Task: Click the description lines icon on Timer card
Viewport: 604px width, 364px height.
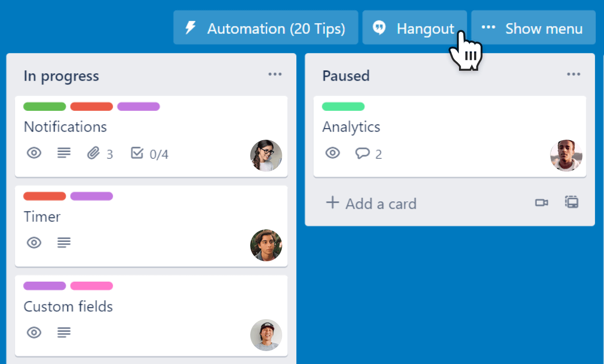Action: point(64,243)
